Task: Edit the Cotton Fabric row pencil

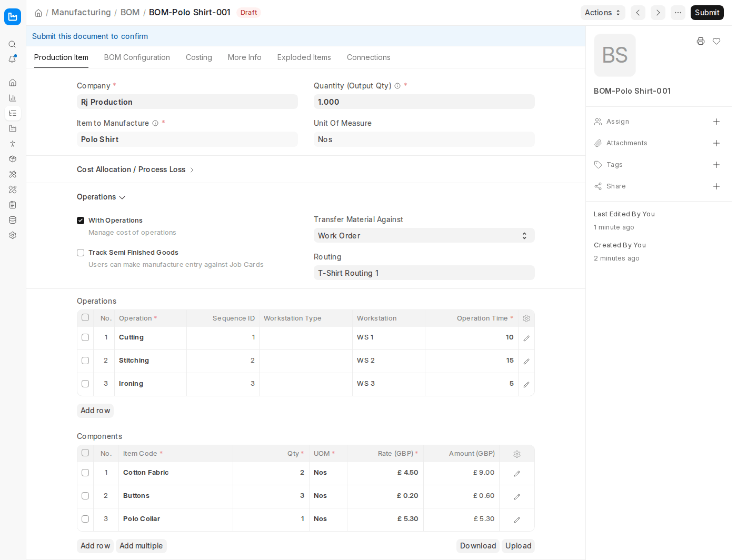Action: click(x=517, y=474)
